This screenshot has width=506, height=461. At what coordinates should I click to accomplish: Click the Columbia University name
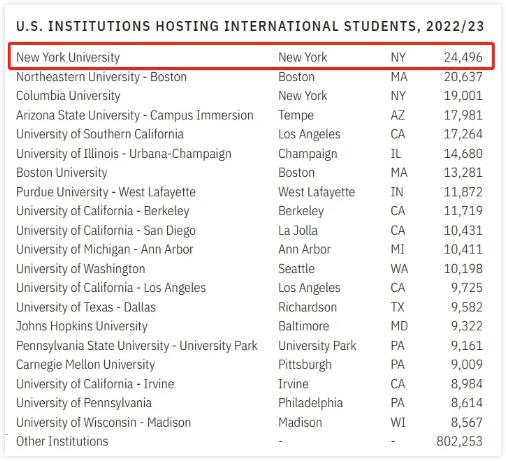tap(68, 96)
